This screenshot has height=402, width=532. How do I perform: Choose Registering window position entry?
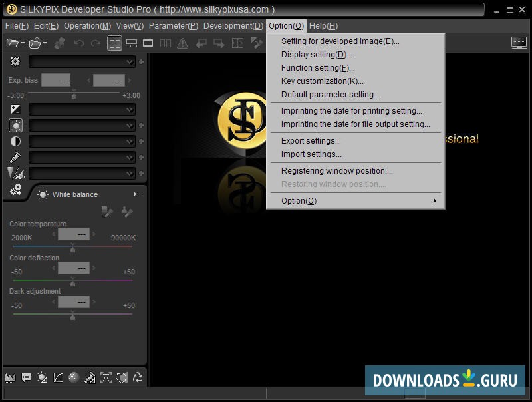(337, 171)
